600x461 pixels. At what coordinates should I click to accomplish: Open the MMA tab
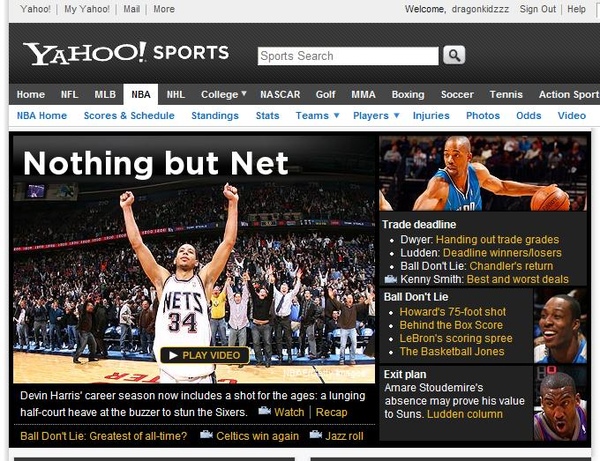pyautogui.click(x=364, y=94)
